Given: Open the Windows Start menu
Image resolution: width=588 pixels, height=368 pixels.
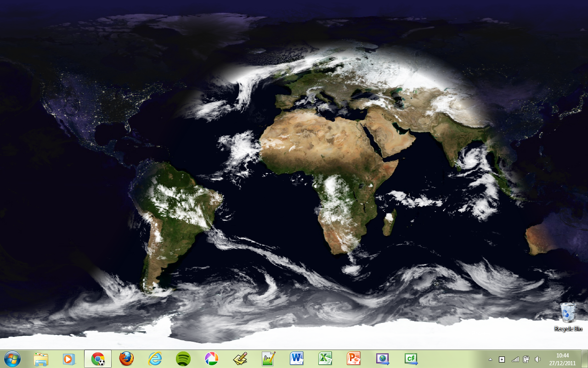Looking at the screenshot, I should point(11,358).
